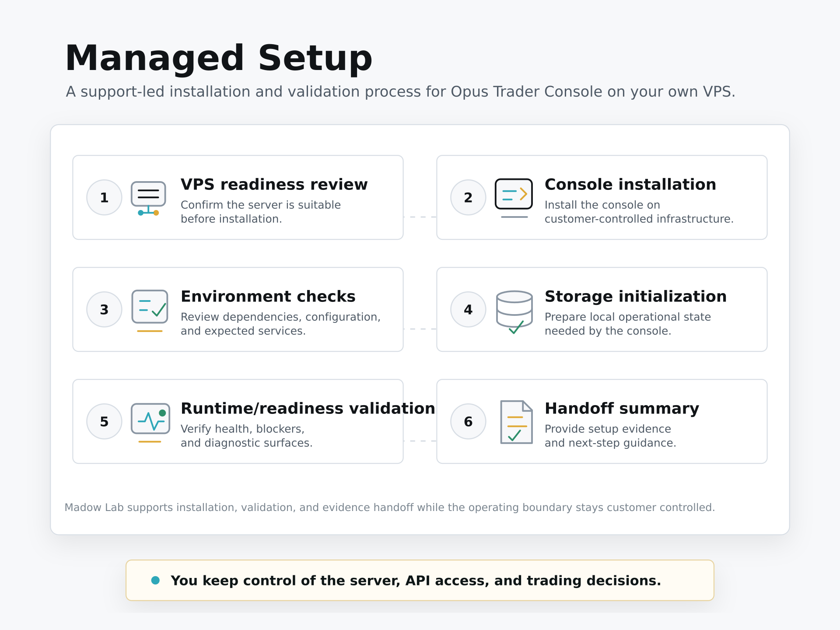Click 'Provide setup evidence' description
This screenshot has width=840, height=630.
(610, 436)
